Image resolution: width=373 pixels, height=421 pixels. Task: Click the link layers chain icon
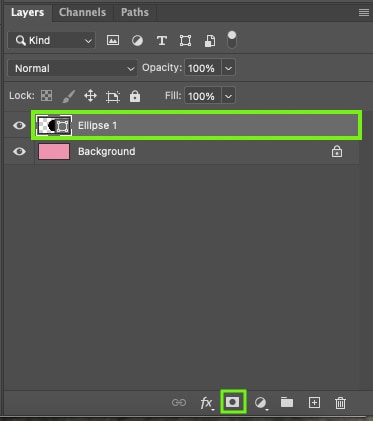(179, 403)
